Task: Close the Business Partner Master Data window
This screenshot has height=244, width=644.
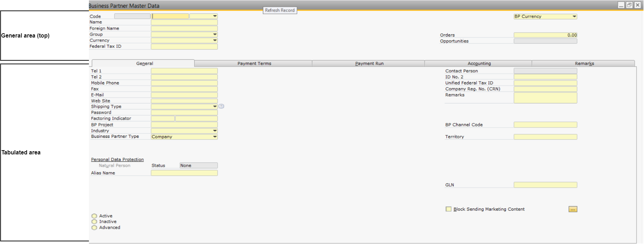Action: (x=637, y=5)
